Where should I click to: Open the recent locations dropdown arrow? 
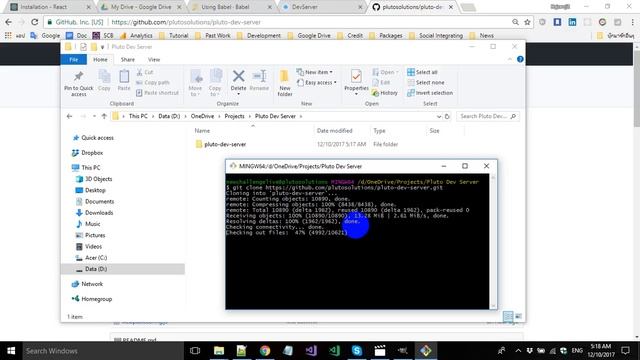point(94,116)
